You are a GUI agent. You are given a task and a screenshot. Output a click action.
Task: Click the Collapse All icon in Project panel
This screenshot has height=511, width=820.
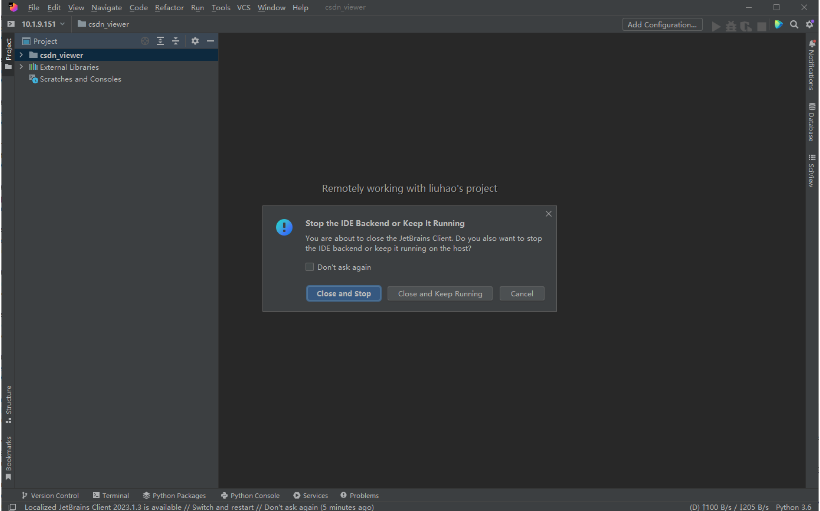tap(175, 41)
